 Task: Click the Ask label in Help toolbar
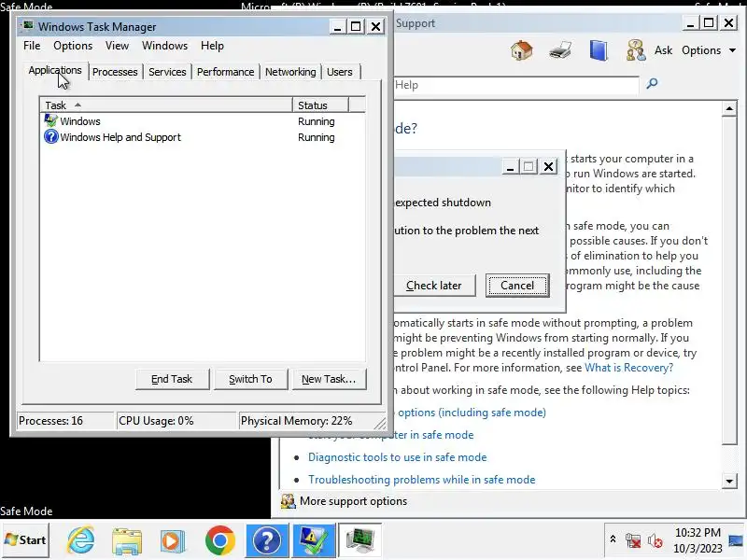663,50
